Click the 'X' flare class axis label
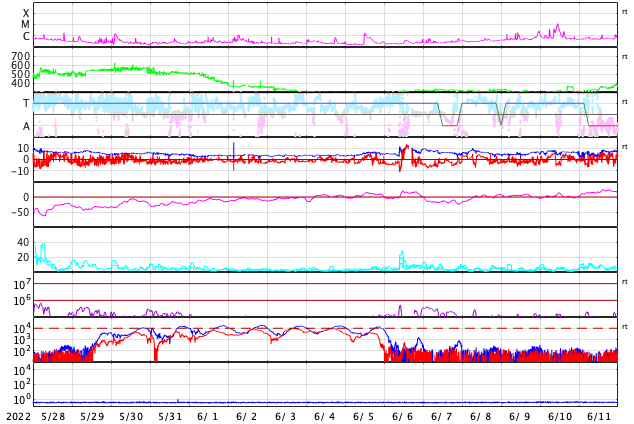This screenshot has width=634, height=424. tap(26, 13)
